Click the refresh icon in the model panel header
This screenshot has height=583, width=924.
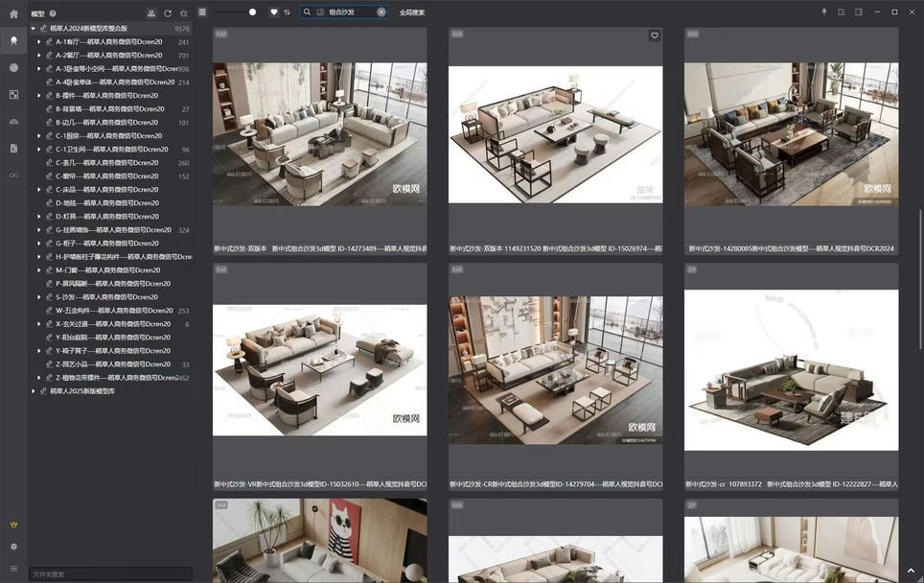[168, 13]
